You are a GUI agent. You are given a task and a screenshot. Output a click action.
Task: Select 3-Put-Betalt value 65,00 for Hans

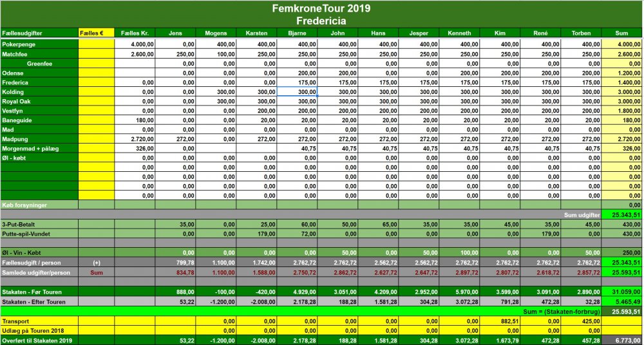(x=378, y=224)
